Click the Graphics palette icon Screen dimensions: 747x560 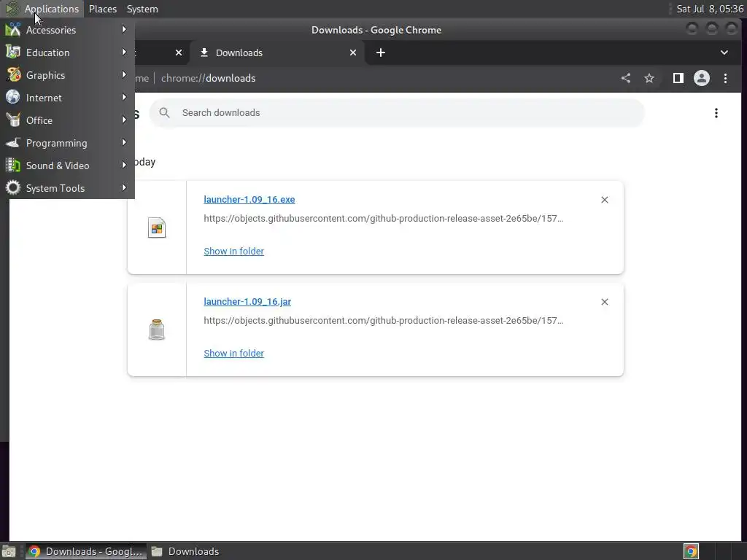pos(13,75)
